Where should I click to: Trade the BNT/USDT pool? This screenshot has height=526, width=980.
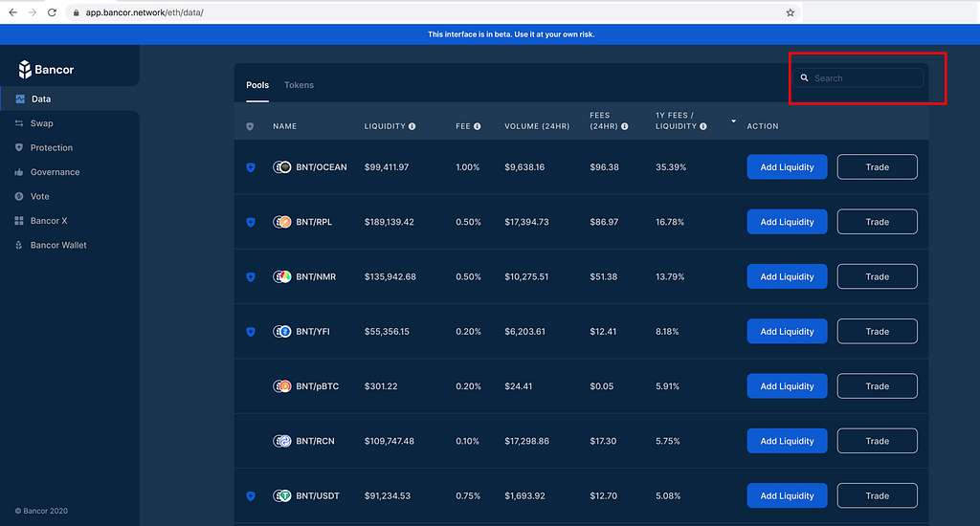coord(878,495)
